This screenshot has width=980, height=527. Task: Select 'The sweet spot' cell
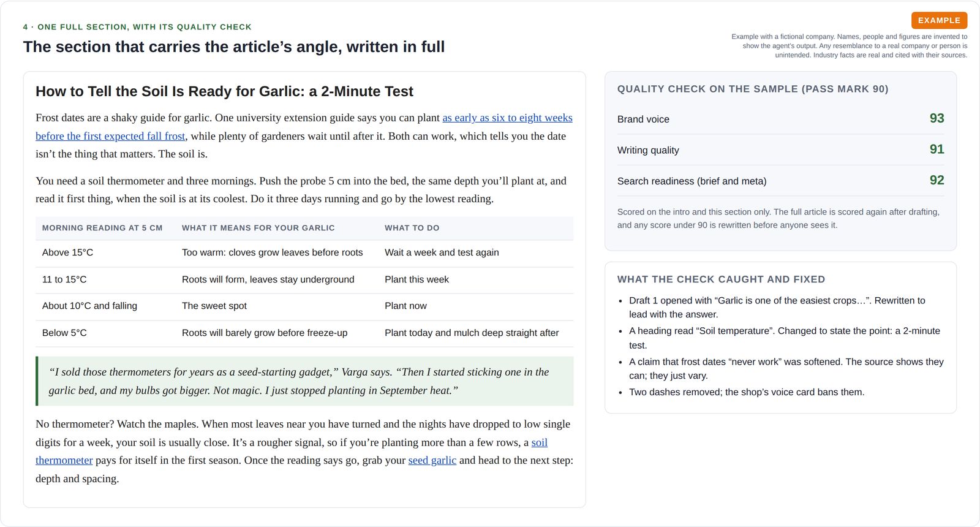pyautogui.click(x=214, y=306)
